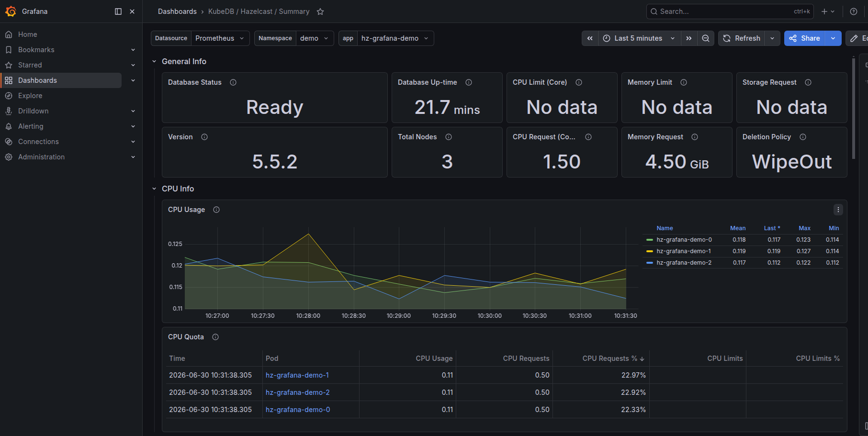Toggle the sidebar dock icon
The image size is (868, 436).
tap(118, 11)
